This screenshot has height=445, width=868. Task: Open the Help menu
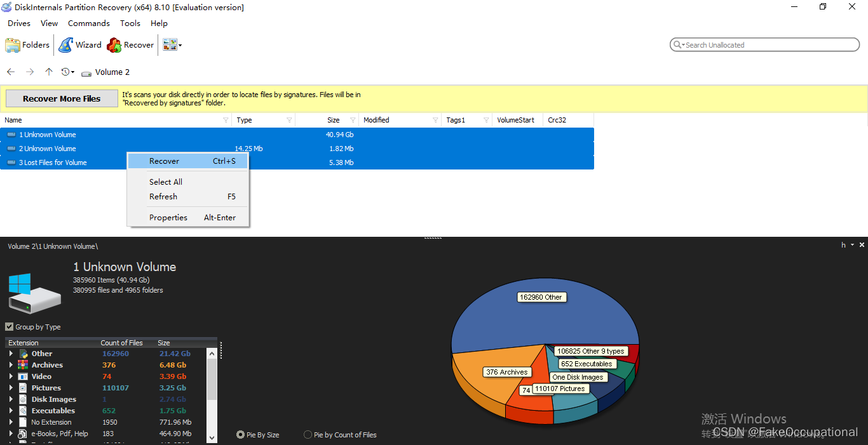(159, 23)
